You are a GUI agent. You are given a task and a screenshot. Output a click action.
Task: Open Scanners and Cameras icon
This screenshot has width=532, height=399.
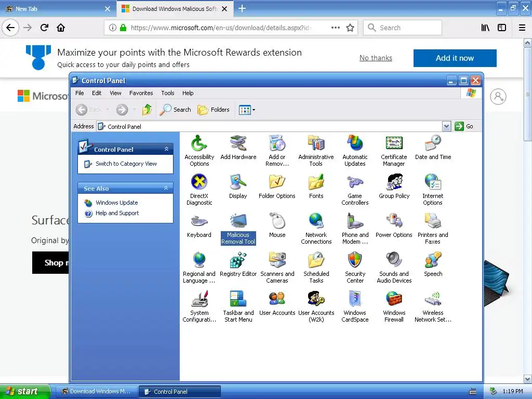(277, 268)
